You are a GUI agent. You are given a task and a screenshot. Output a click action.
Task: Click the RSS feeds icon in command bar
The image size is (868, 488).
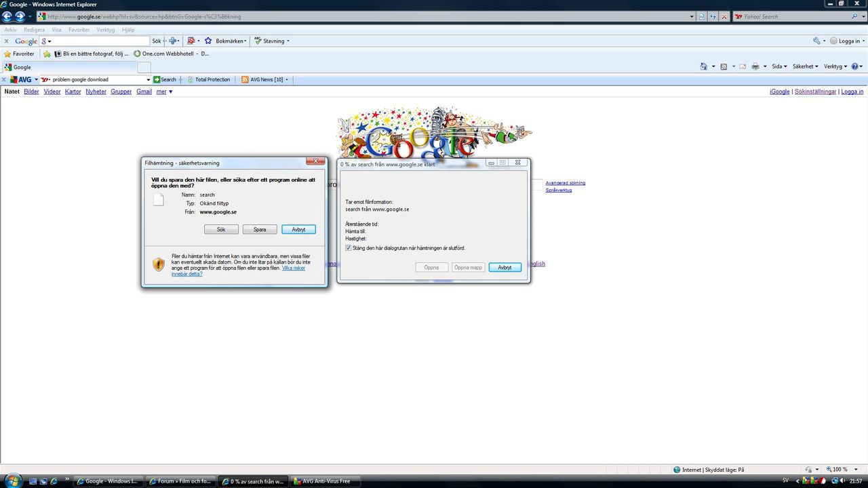[724, 66]
